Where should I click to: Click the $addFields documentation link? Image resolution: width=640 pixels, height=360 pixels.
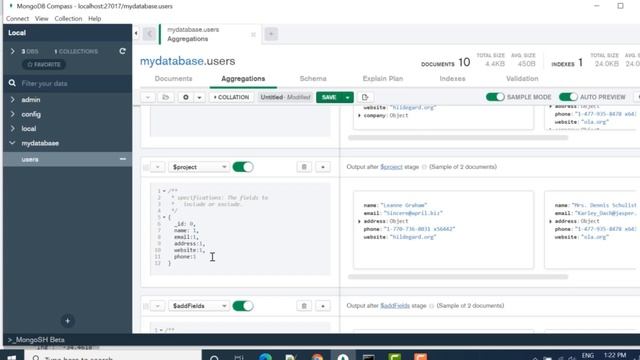pyautogui.click(x=395, y=306)
